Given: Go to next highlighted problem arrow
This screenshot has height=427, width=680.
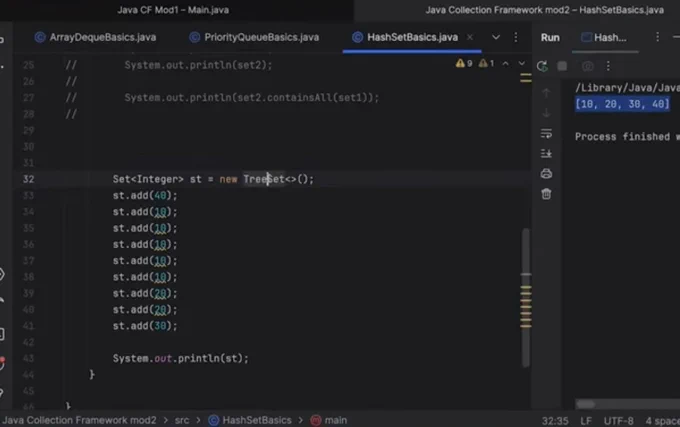Looking at the screenshot, I should tap(522, 64).
